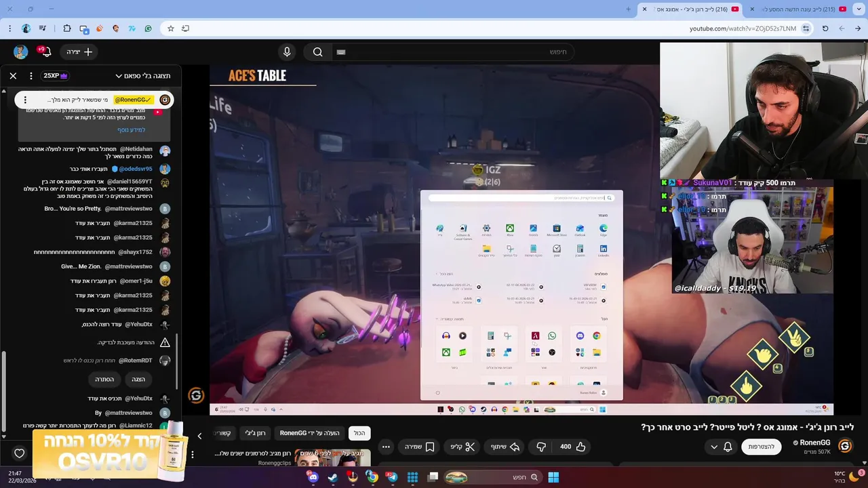
Task: Close the live chat panel
Action: [x=13, y=76]
